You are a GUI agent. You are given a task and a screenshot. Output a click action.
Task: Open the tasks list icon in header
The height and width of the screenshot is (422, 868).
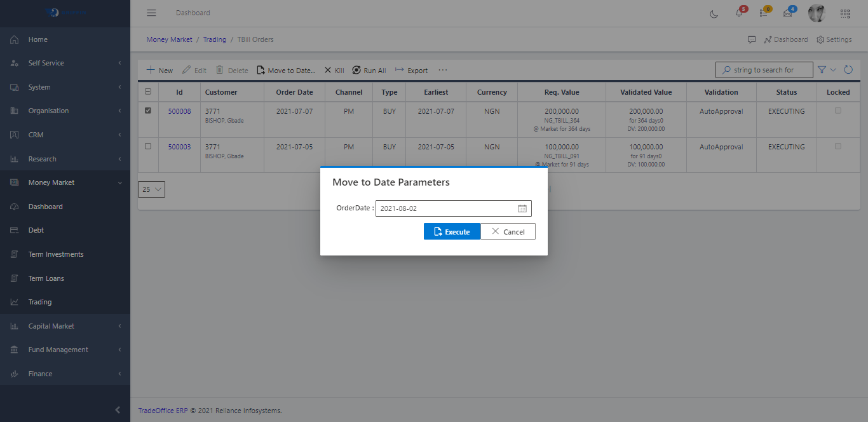pos(764,13)
